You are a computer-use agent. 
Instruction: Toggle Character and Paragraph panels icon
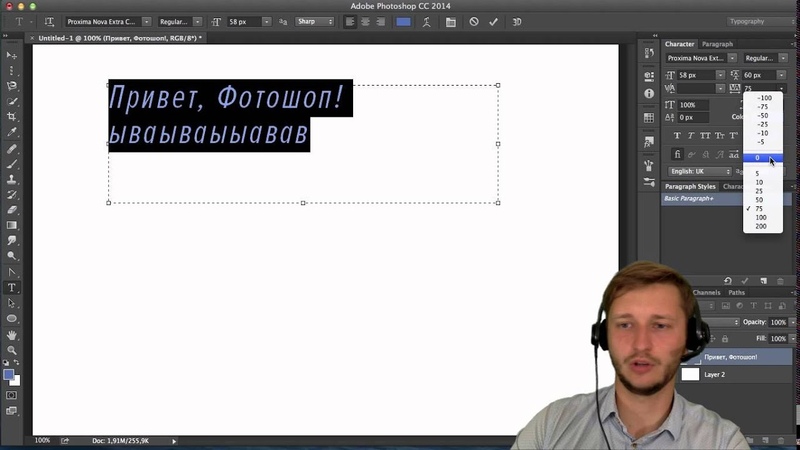451,22
